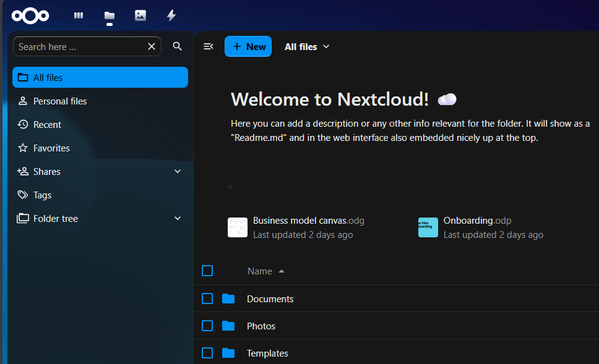Open the Photos app icon in top bar
This screenshot has width=599, height=364.
(x=140, y=15)
